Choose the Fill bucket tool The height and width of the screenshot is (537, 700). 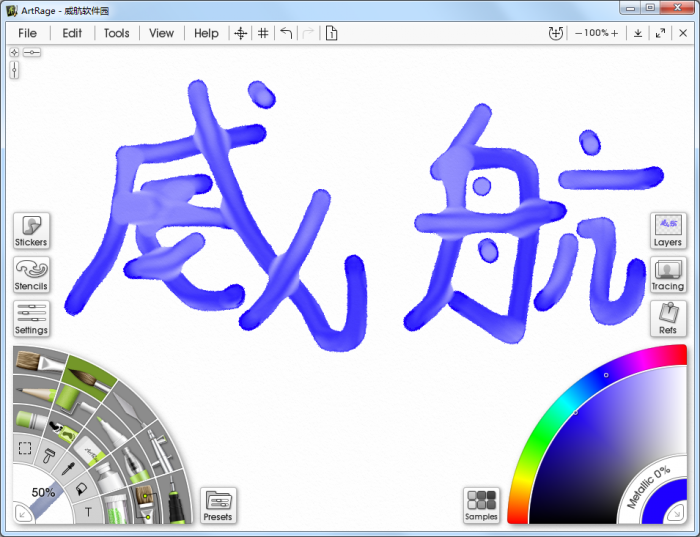[x=80, y=489]
